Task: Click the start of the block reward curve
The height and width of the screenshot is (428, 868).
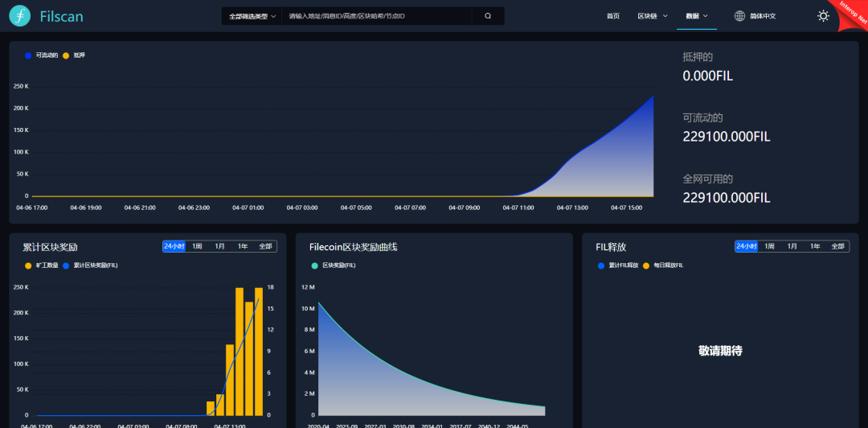Action: pos(317,302)
